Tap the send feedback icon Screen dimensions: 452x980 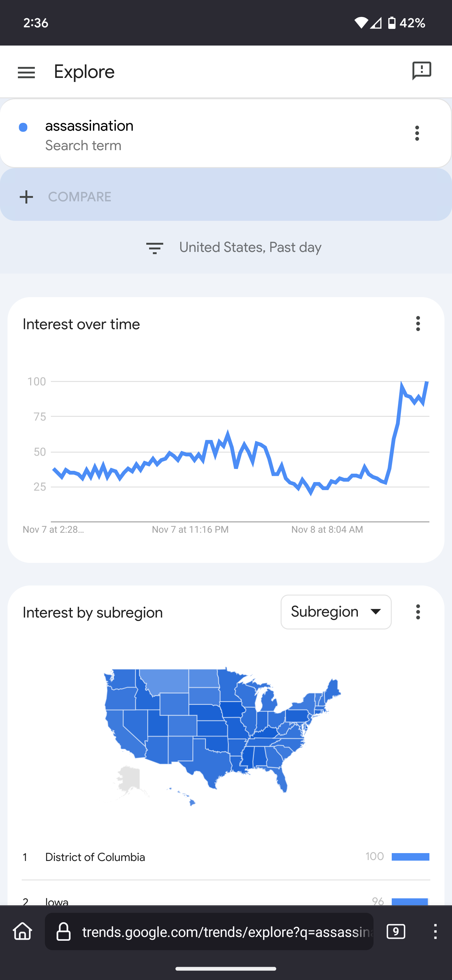[422, 71]
